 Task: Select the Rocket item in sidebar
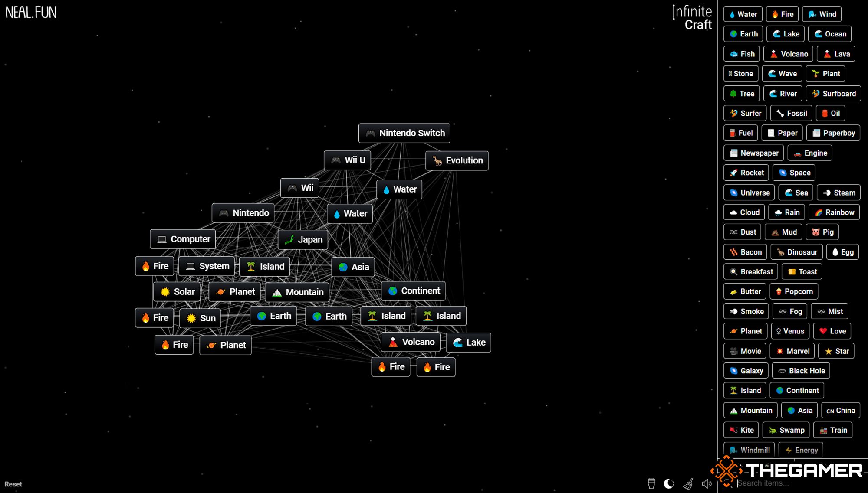click(746, 173)
